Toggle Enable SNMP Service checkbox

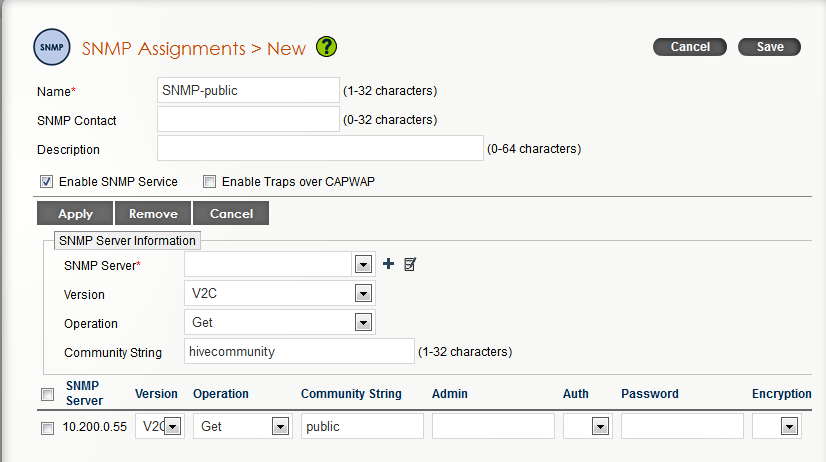(x=46, y=182)
